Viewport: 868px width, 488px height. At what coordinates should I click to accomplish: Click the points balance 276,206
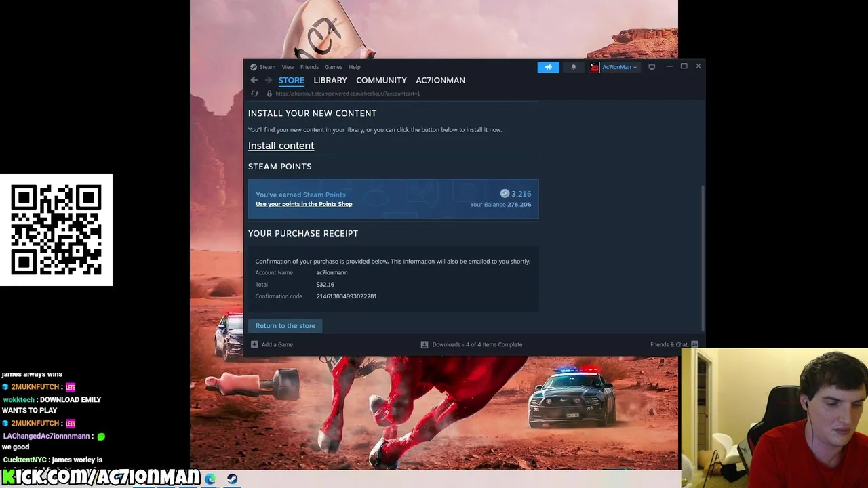click(519, 204)
